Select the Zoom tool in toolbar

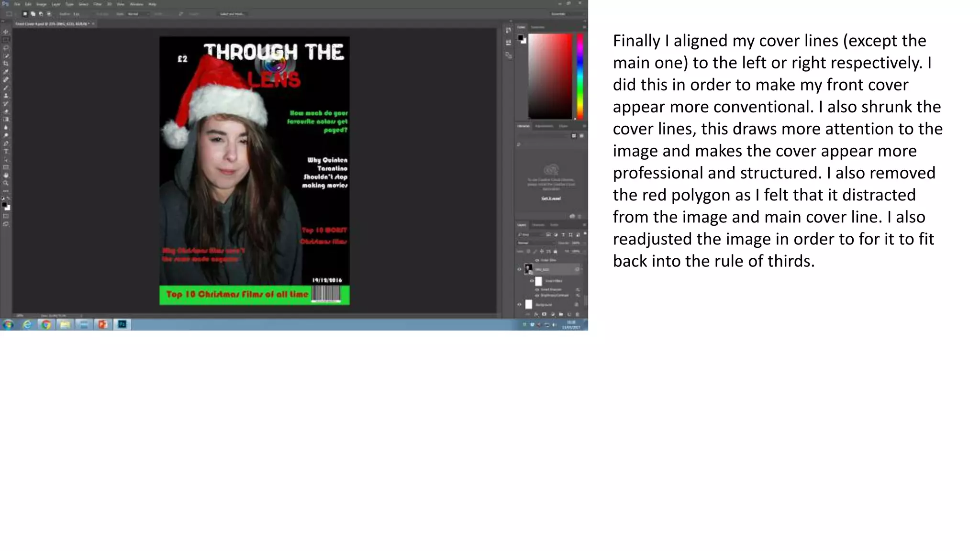(6, 183)
